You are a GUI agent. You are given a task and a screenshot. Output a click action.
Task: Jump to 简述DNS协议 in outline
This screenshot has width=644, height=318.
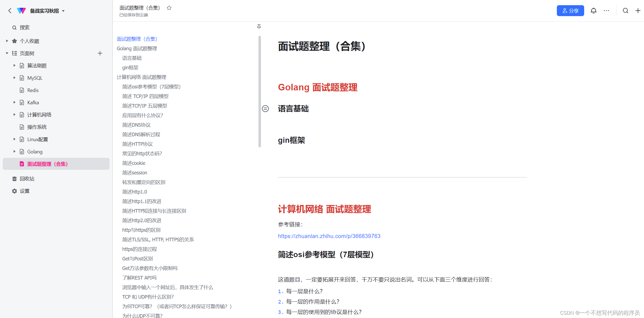(x=136, y=125)
